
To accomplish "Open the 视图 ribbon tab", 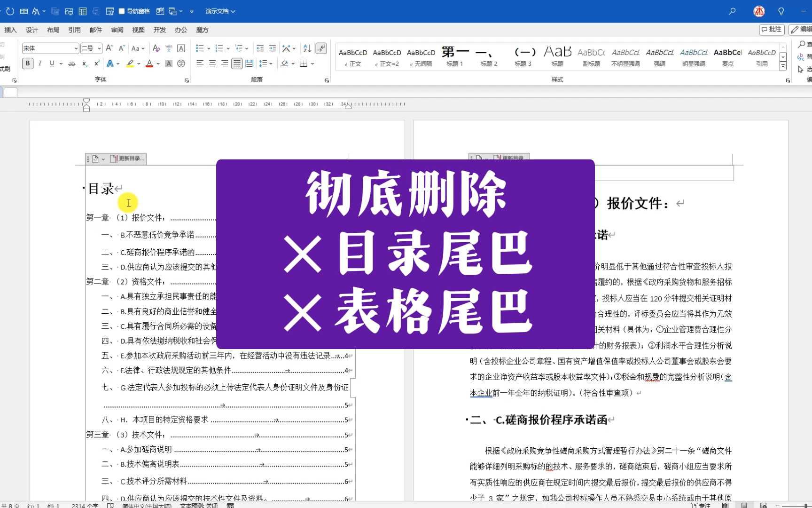I will pos(138,30).
